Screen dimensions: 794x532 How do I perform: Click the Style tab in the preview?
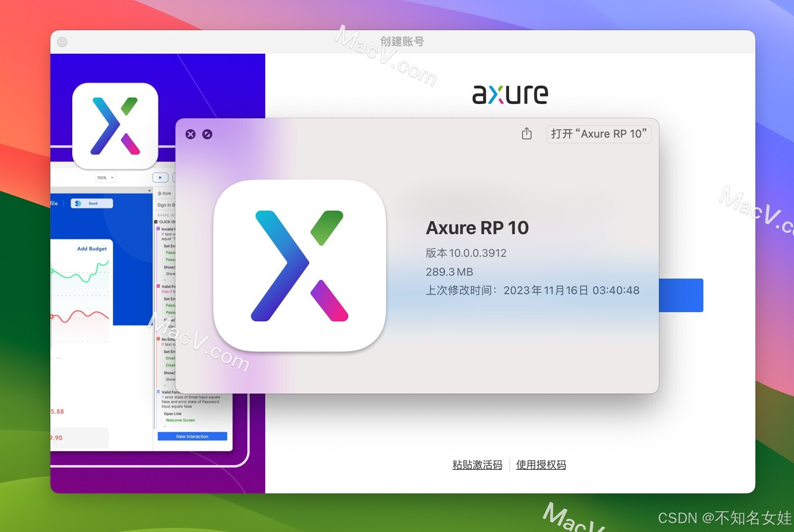165,193
